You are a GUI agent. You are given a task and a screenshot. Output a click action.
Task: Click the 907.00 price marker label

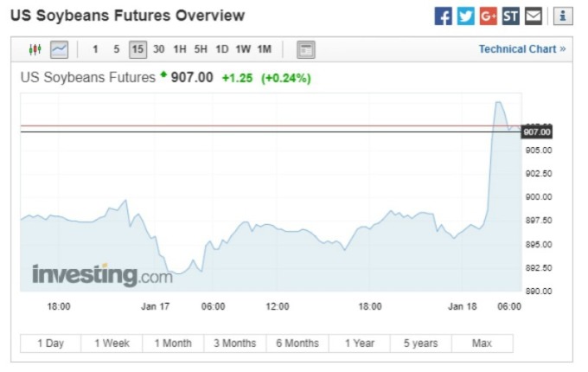click(537, 132)
